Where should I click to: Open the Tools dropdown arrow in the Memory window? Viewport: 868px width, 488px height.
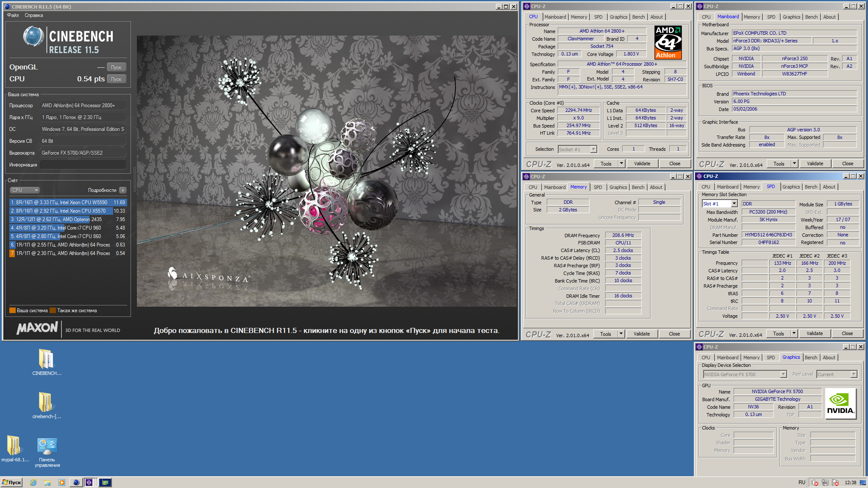pyautogui.click(x=621, y=334)
